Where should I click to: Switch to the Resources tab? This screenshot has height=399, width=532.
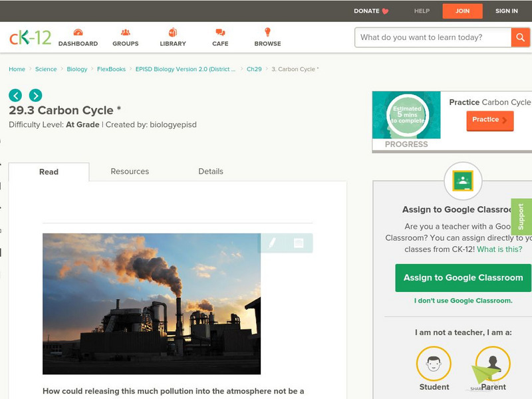point(130,172)
